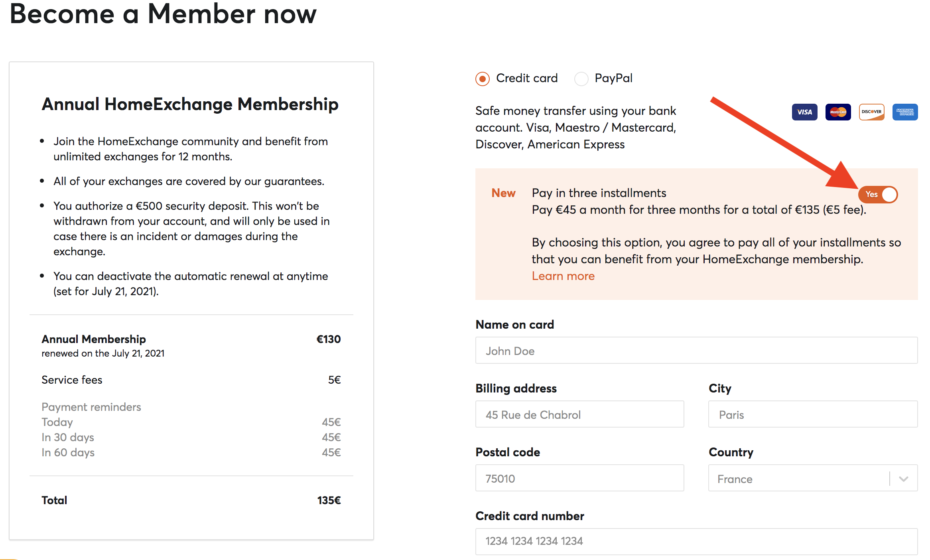This screenshot has height=560, width=930.
Task: Click the Country dropdown chevron arrow
Action: coord(904,479)
